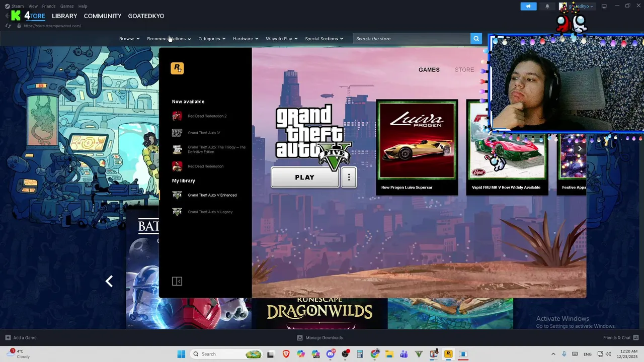644x362 pixels.
Task: Click the Grand Theft Auto IV game icon
Action: [177, 133]
